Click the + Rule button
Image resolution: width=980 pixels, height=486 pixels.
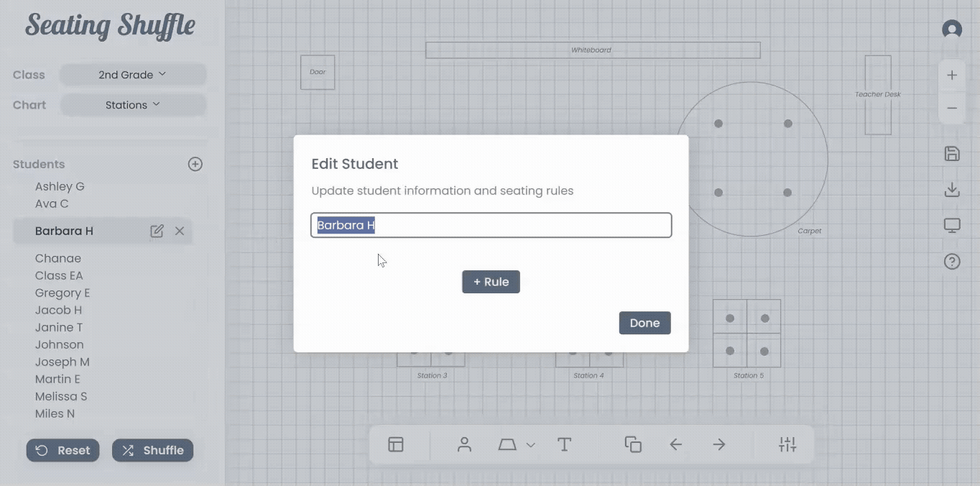point(491,282)
